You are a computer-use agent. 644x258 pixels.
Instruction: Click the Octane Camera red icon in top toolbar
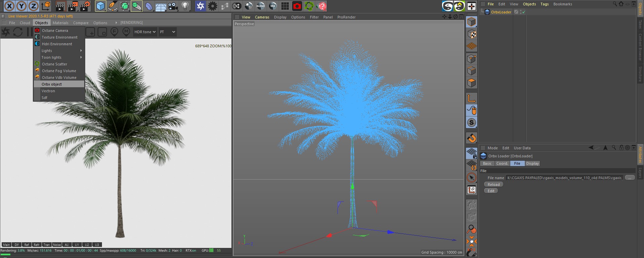(297, 6)
